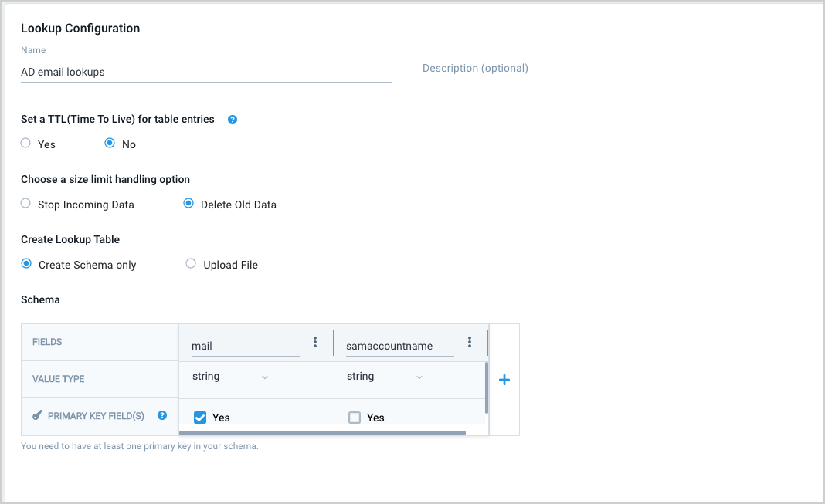Viewport: 825px width, 504px height.
Task: Open the three-dot menu for the mail field
Action: (x=316, y=342)
